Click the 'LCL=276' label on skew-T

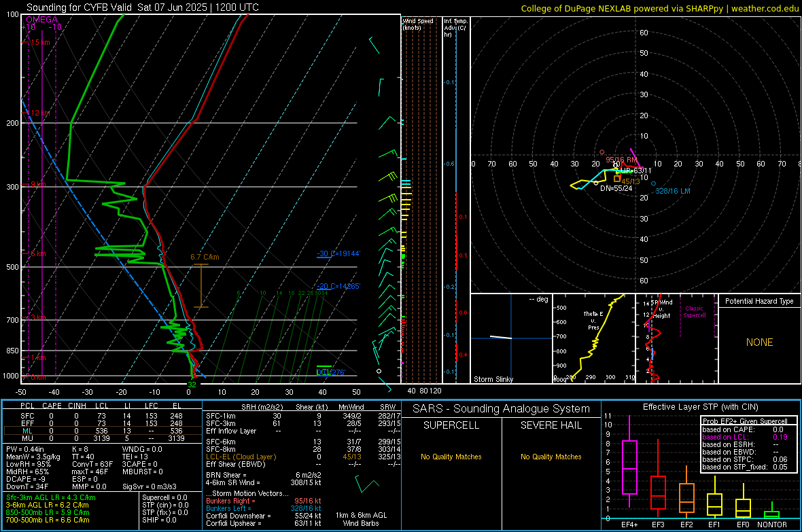(330, 372)
